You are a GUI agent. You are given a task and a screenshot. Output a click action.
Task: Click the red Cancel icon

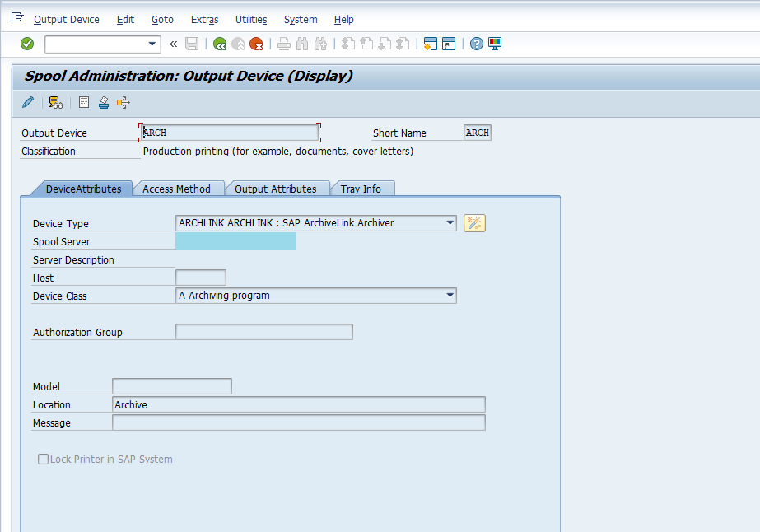tap(256, 44)
